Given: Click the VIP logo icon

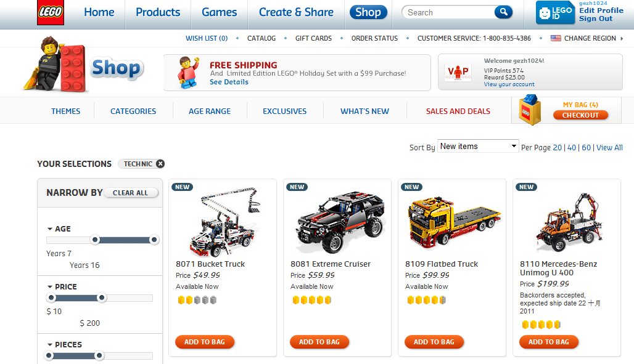Looking at the screenshot, I should (x=458, y=73).
